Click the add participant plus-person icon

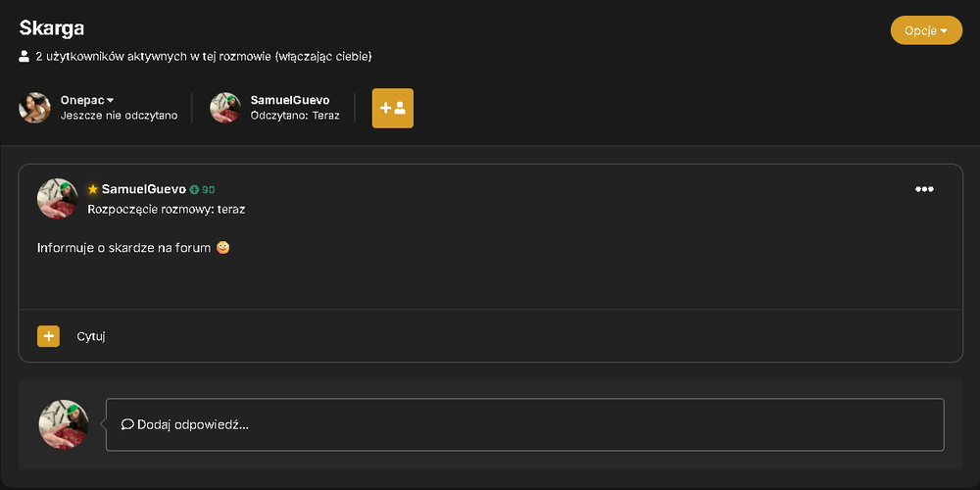pos(393,108)
